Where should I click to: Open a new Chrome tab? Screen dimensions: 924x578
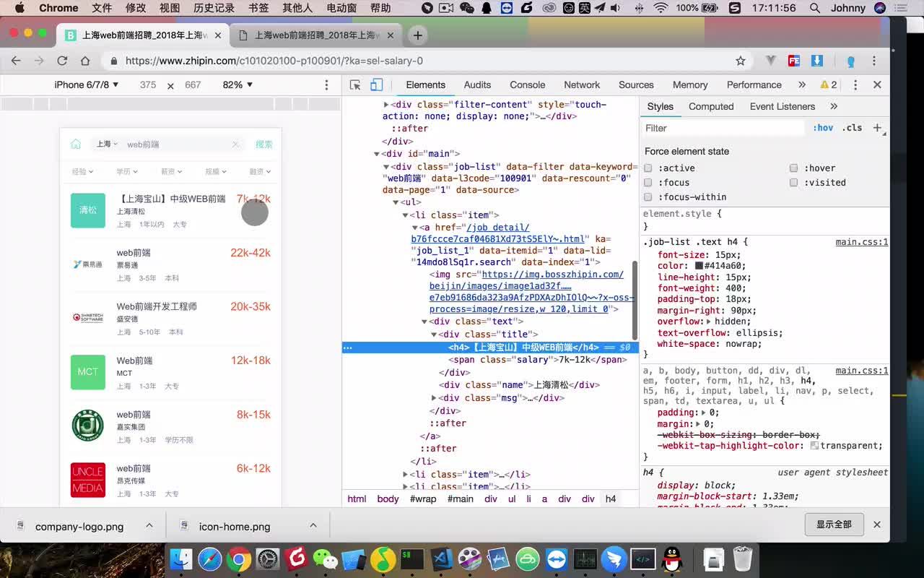tap(417, 35)
